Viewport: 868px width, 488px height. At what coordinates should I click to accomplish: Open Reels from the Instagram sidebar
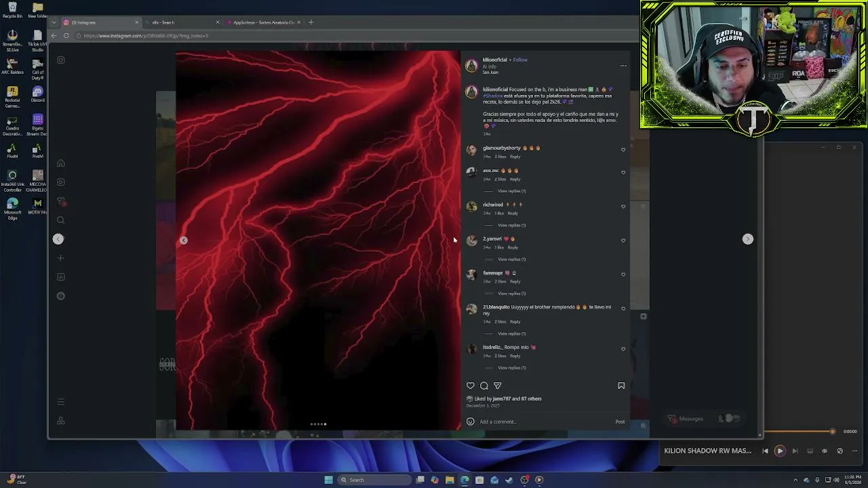pos(60,182)
